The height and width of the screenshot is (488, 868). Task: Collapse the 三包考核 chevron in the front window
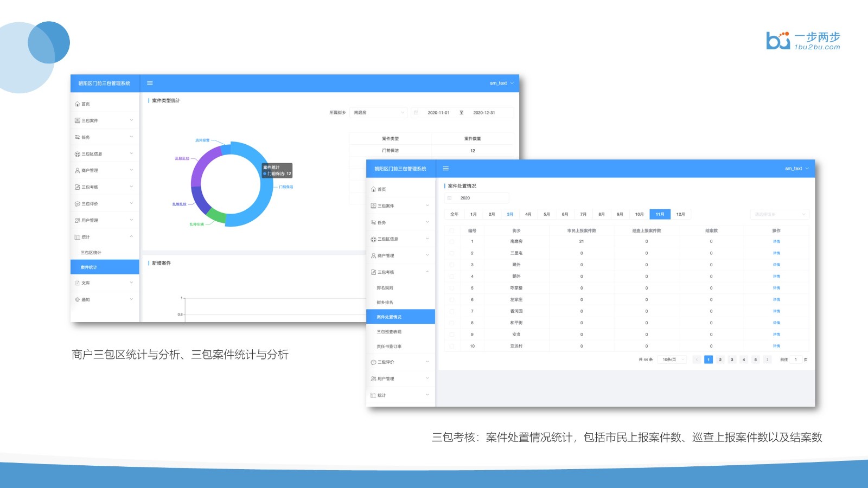[x=427, y=272]
